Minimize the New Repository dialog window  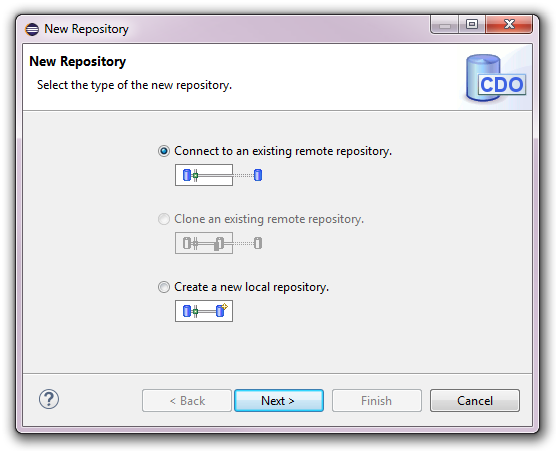click(x=445, y=24)
